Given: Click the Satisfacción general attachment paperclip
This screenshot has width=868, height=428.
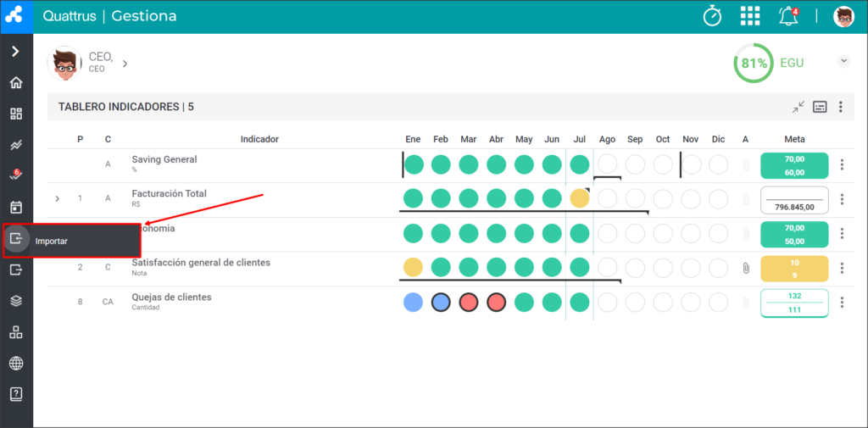Looking at the screenshot, I should click(746, 269).
